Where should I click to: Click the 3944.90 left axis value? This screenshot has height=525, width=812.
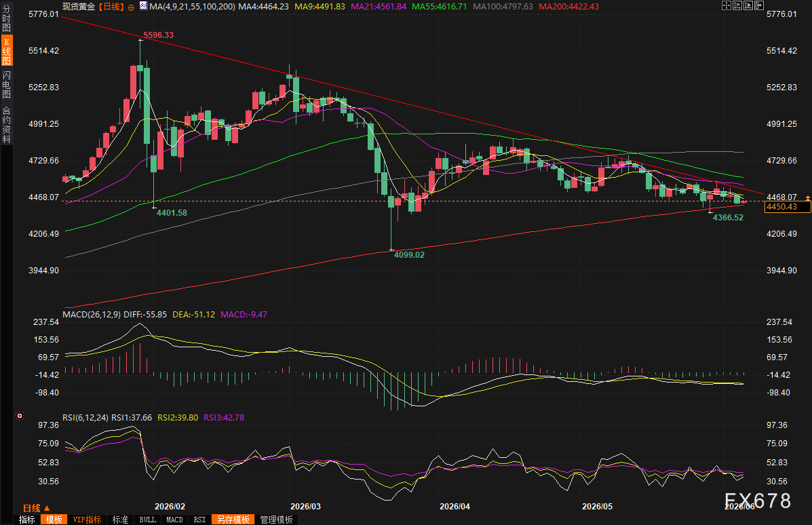coord(43,271)
